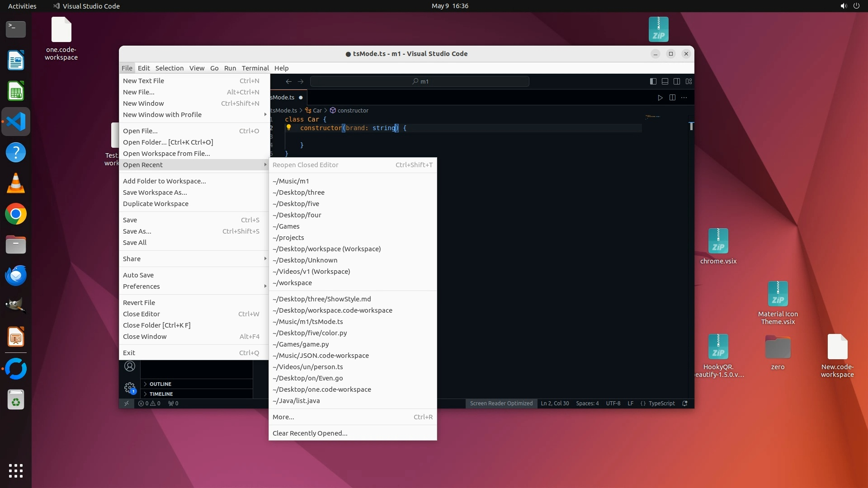Click the Run Code play icon
Screen dimensions: 868x488
pyautogui.click(x=660, y=98)
